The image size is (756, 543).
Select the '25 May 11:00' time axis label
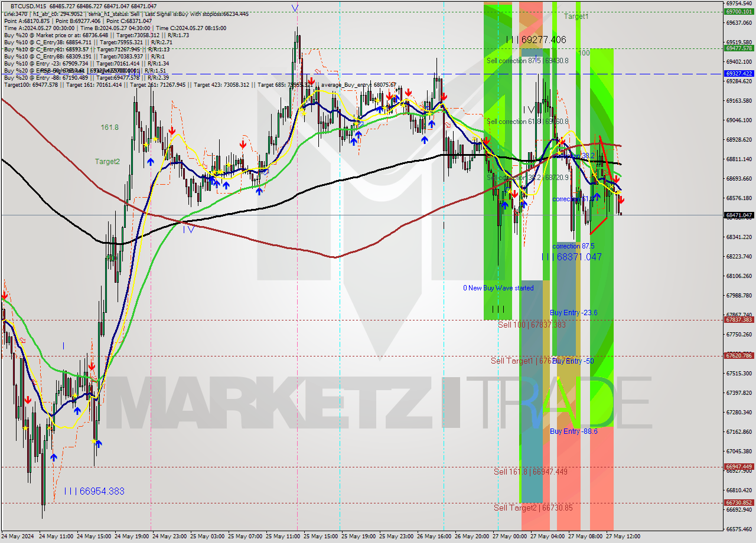coord(283,537)
